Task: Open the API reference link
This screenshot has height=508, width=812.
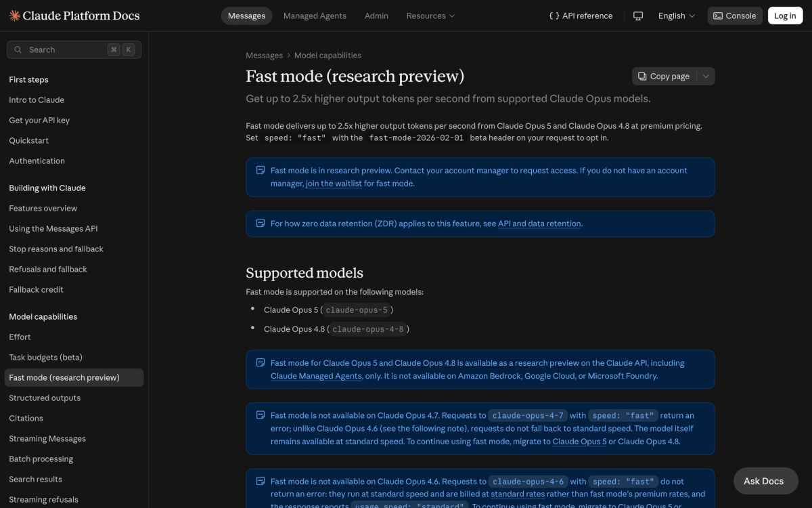Action: 581,16
